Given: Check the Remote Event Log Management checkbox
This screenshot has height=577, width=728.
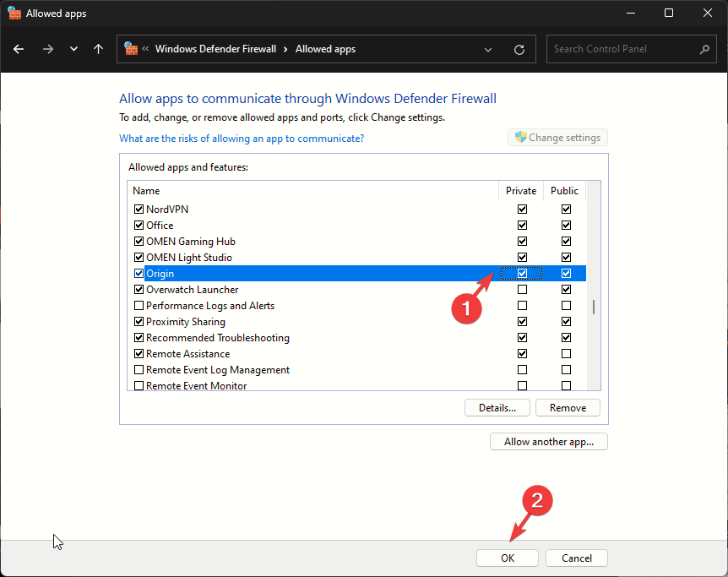Looking at the screenshot, I should pos(139,370).
